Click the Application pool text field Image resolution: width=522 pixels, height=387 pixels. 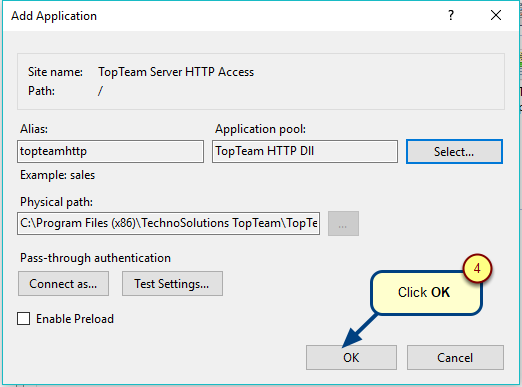(305, 151)
